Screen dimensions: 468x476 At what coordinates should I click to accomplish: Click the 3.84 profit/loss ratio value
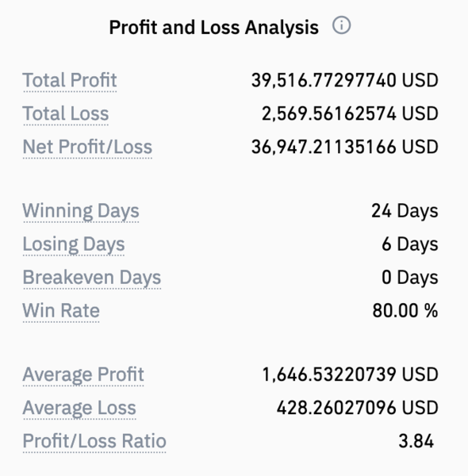click(416, 441)
